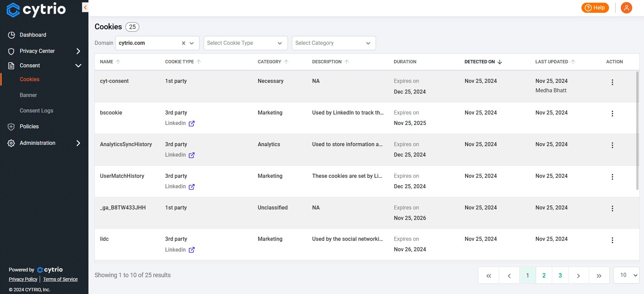Click the AnalyticsSyncHistory cookie name
Screen dimensions: 644x294
pyautogui.click(x=126, y=144)
